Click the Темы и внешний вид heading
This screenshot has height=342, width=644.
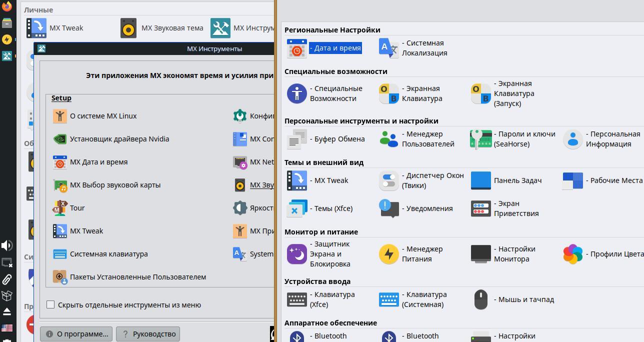(324, 162)
